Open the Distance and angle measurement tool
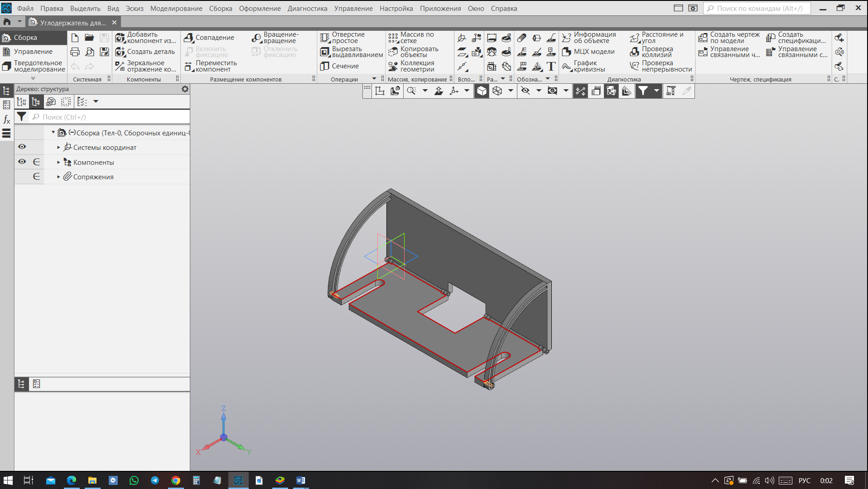The image size is (868, 489). [x=635, y=38]
